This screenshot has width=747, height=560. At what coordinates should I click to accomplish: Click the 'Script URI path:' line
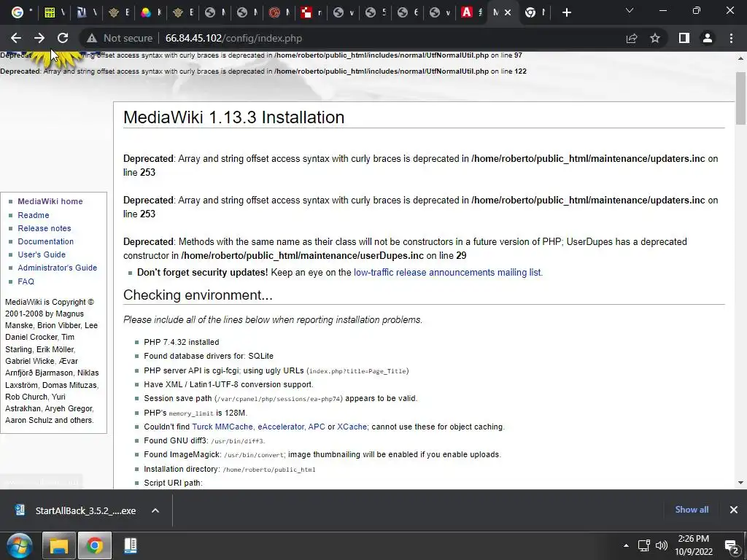point(173,483)
